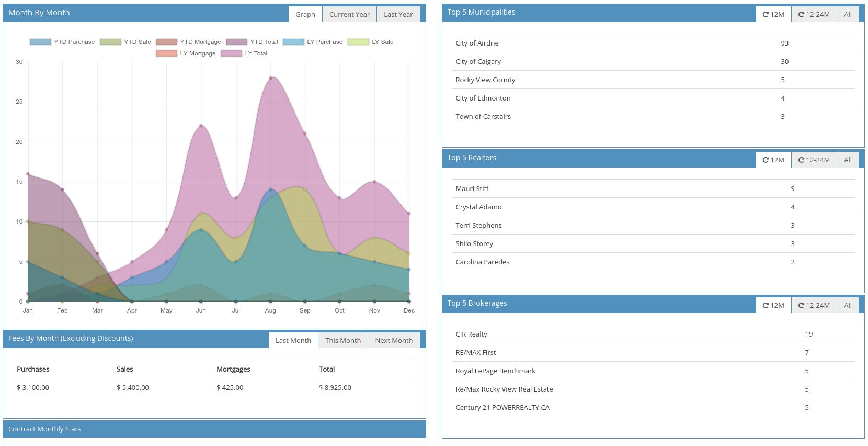Click the YTD Total data point for January
This screenshot has height=446, width=868.
click(x=28, y=174)
